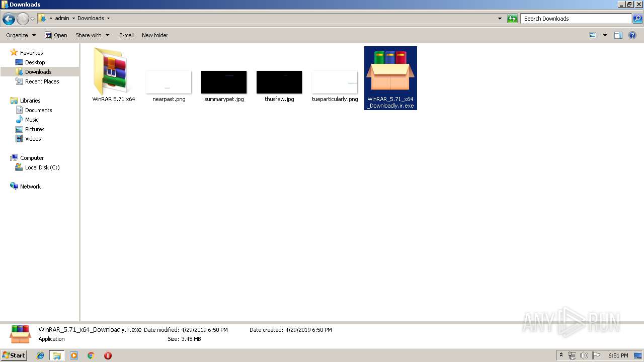Click the Change your view icon
644x362 pixels.
click(593, 35)
